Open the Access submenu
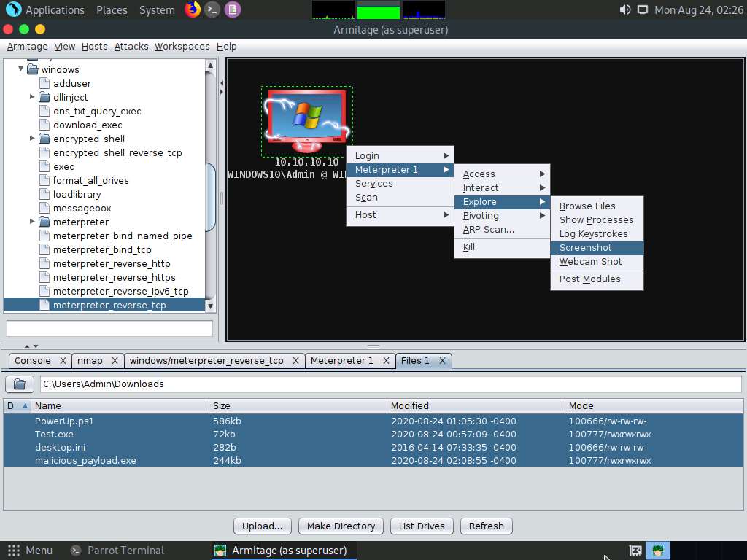This screenshot has width=747, height=560. tap(502, 174)
